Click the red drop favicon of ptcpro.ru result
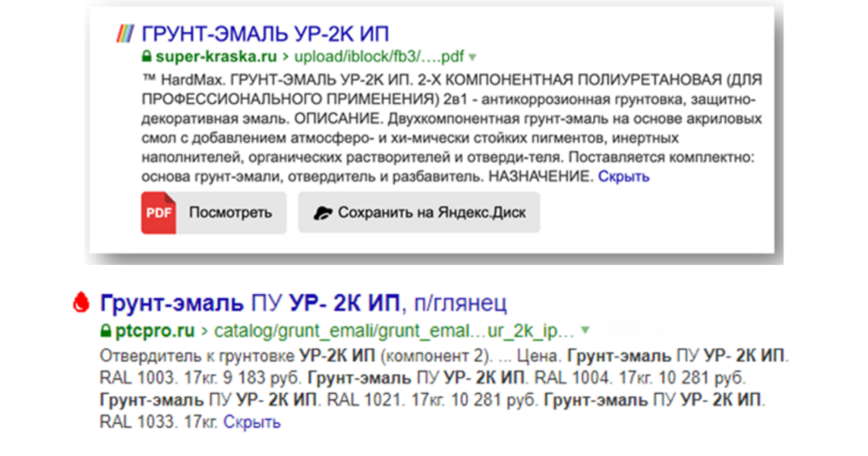This screenshot has height=456, width=868. [x=81, y=303]
